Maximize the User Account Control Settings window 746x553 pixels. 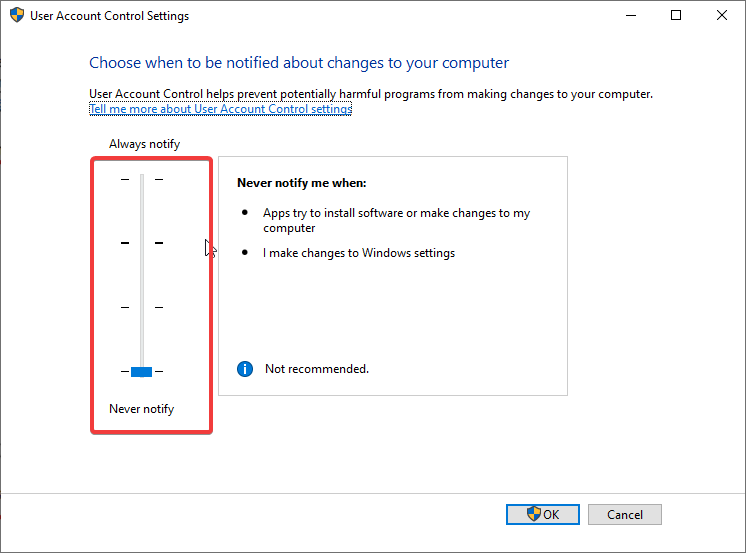coord(676,15)
